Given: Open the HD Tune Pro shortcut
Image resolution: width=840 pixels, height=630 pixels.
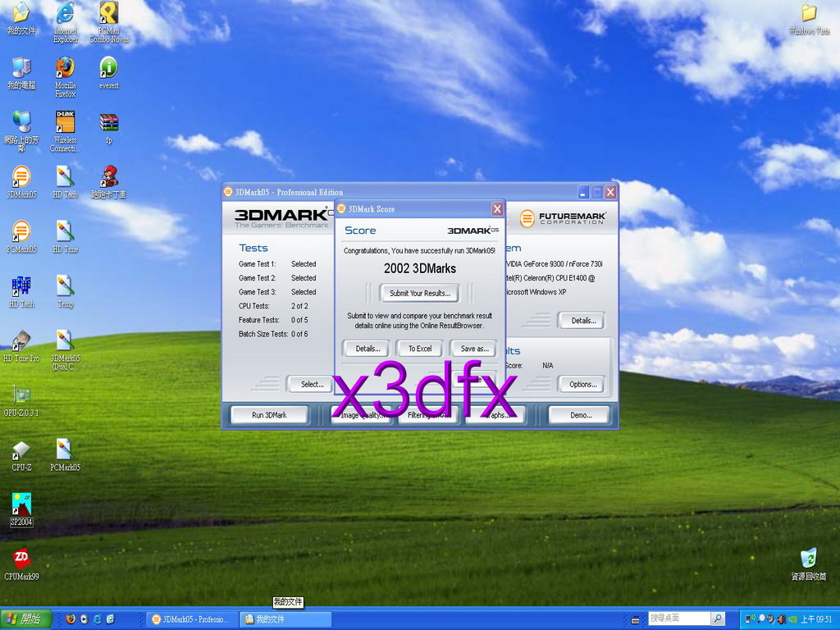Looking at the screenshot, I should [21, 346].
